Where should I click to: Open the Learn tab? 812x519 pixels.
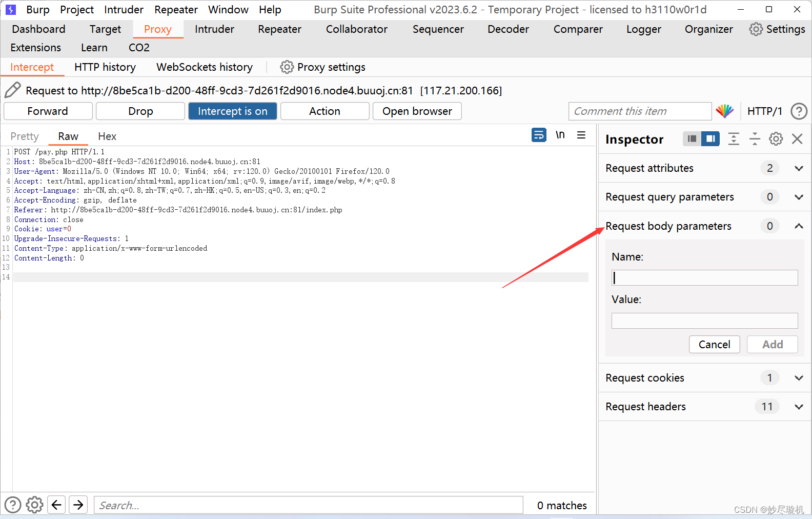click(94, 48)
